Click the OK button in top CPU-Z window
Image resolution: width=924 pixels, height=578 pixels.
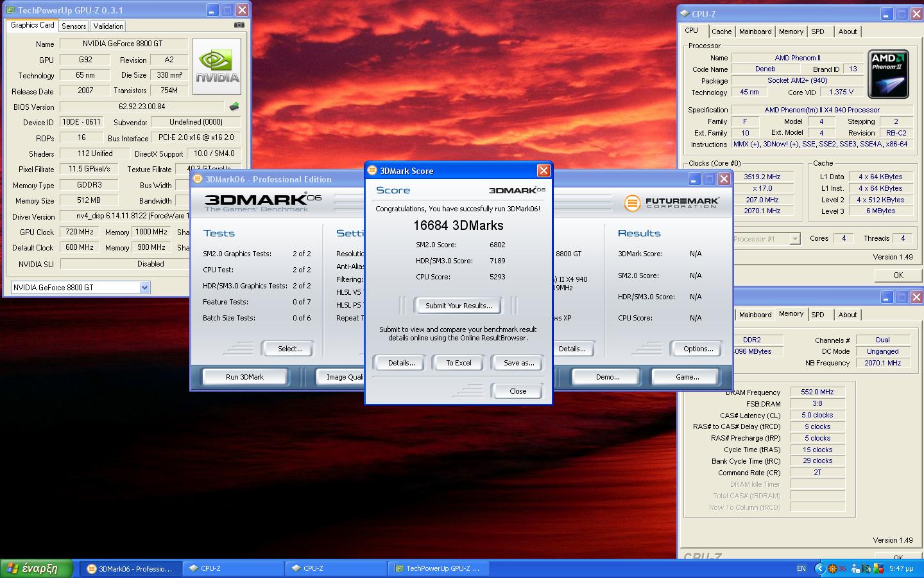898,276
